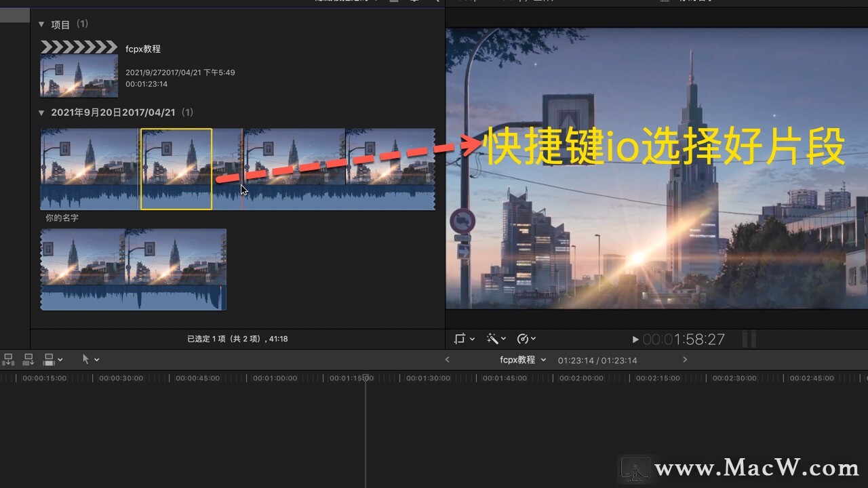Click the 00:02:45:00 ruler mark
868x488 pixels.
[812, 378]
